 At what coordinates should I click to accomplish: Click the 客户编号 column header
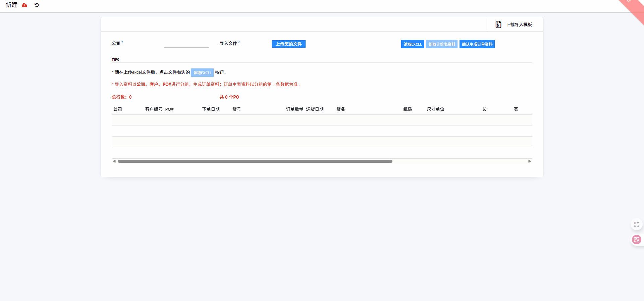tap(154, 109)
